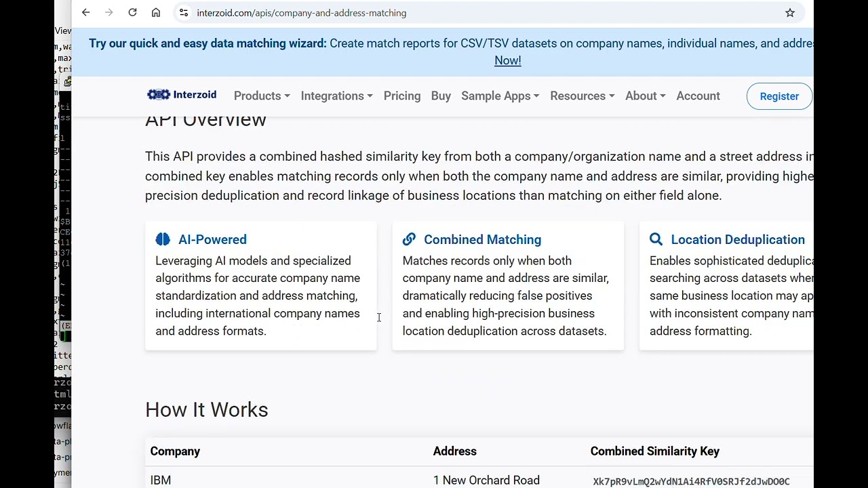Open the Account page
The height and width of the screenshot is (488, 868).
coord(698,96)
